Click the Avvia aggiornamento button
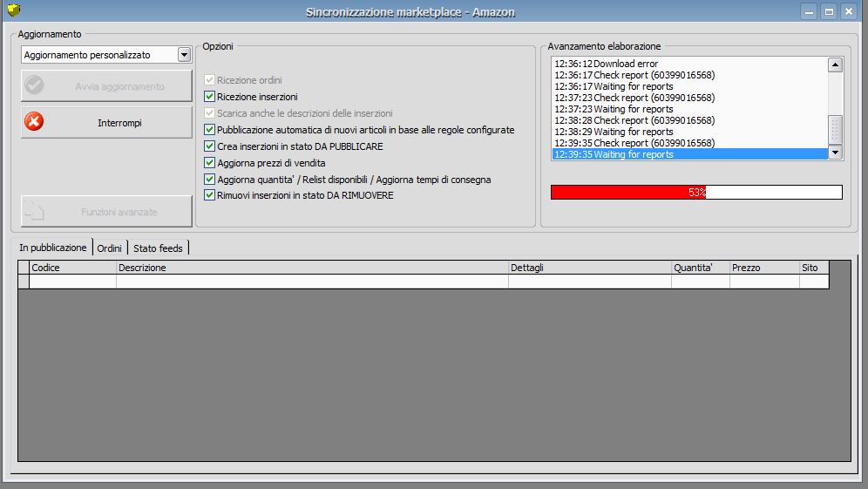 coord(106,85)
